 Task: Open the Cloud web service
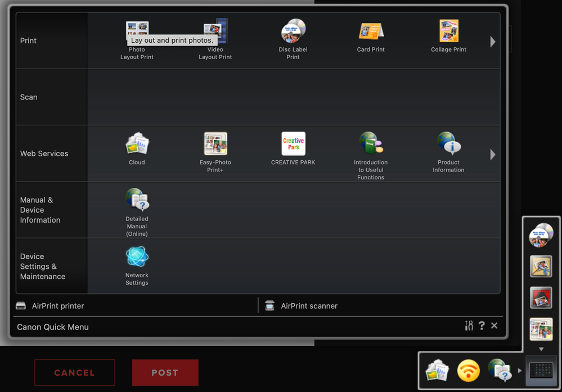(x=137, y=143)
